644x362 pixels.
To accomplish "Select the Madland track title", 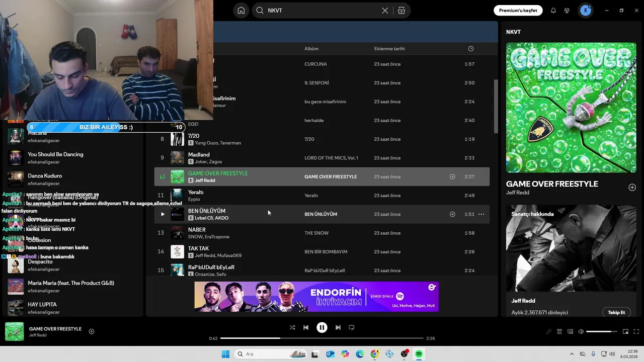I will (x=199, y=154).
